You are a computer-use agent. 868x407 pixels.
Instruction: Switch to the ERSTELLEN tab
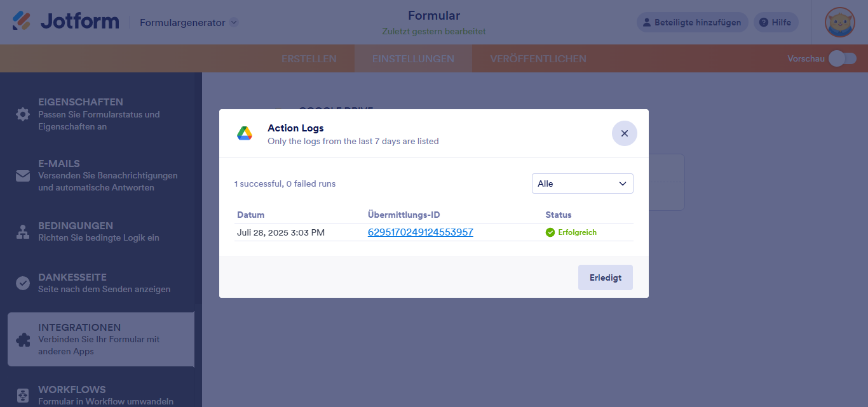click(309, 58)
